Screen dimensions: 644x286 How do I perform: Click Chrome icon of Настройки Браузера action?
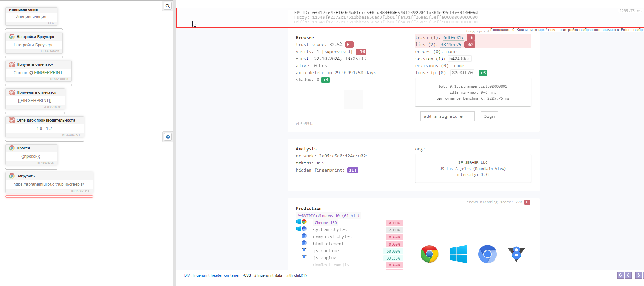12,37
